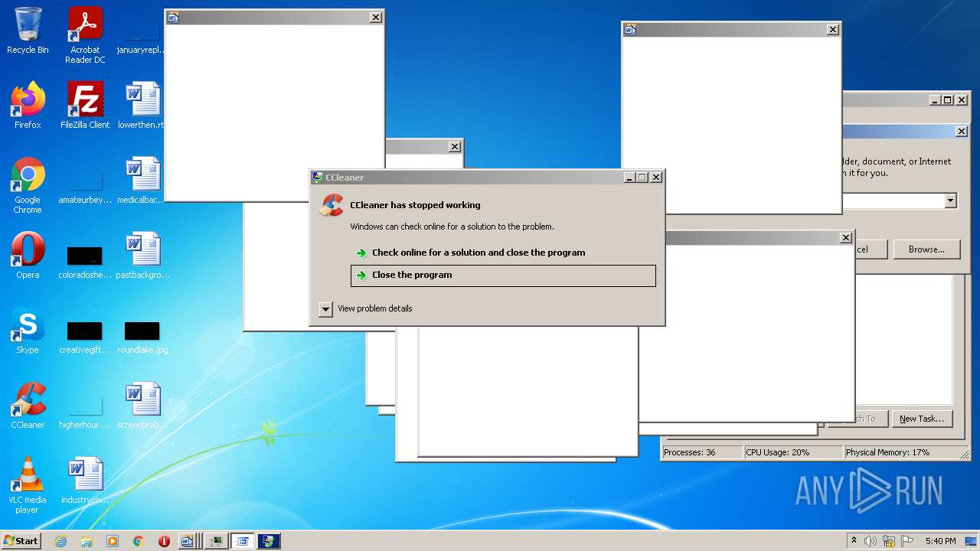Show hidden tray icons
Viewport: 980px width, 551px height.
click(x=854, y=541)
